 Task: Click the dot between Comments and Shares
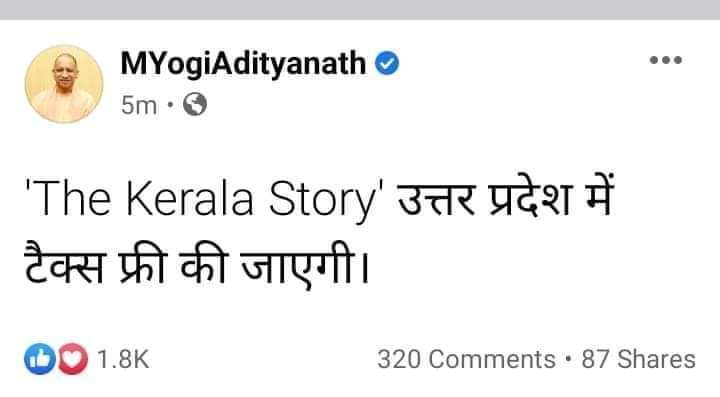(x=568, y=359)
